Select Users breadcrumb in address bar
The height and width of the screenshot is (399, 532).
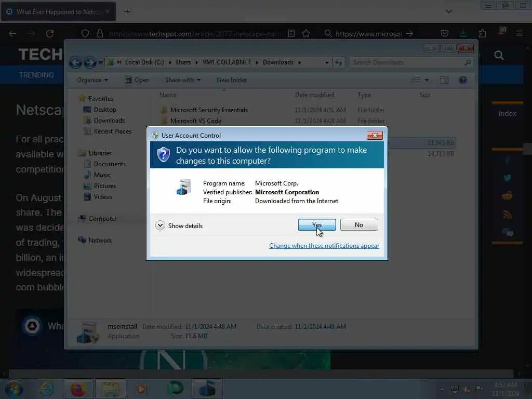click(183, 62)
